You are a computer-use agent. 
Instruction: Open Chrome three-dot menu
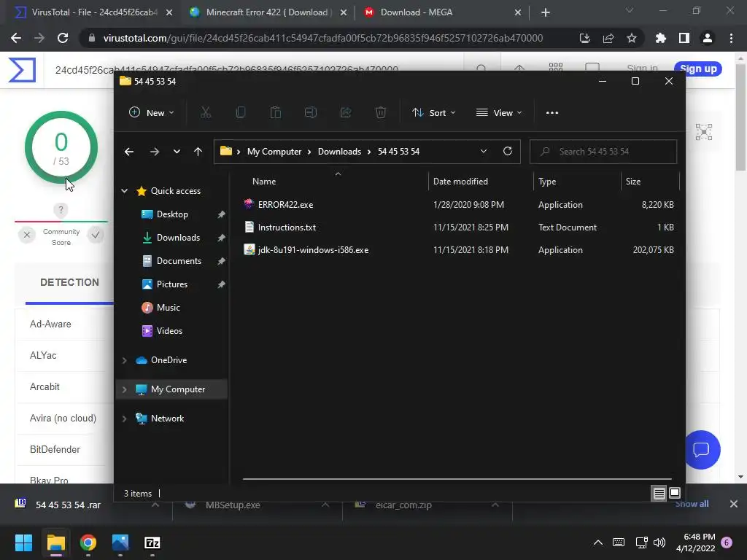pos(731,38)
